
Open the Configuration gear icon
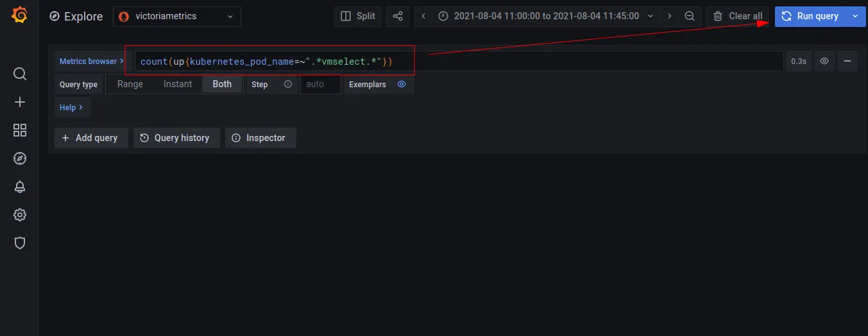pyautogui.click(x=20, y=215)
